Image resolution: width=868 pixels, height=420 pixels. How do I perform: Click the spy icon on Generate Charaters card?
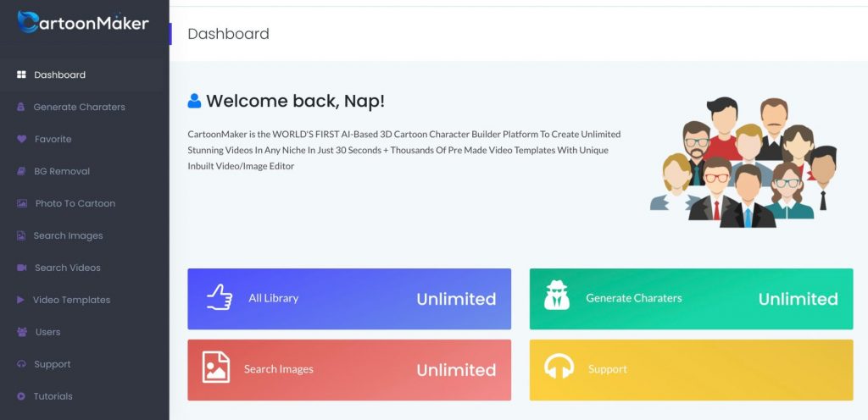point(557,297)
